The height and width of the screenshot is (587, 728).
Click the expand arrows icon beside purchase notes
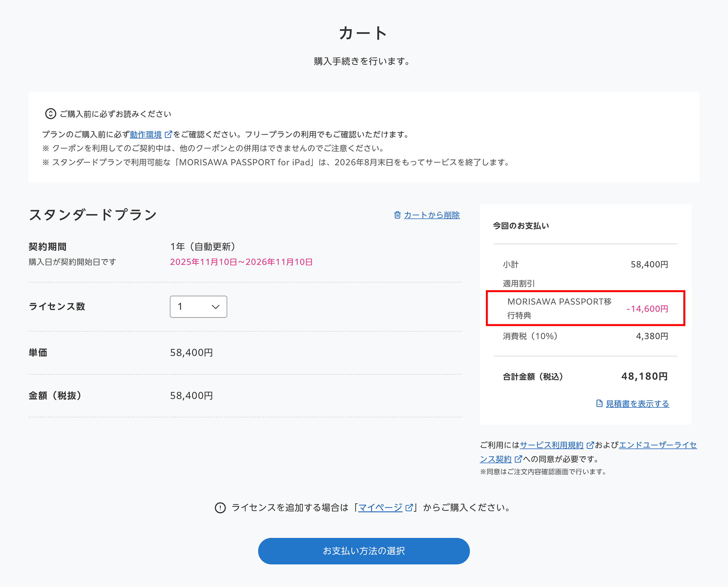pyautogui.click(x=50, y=114)
